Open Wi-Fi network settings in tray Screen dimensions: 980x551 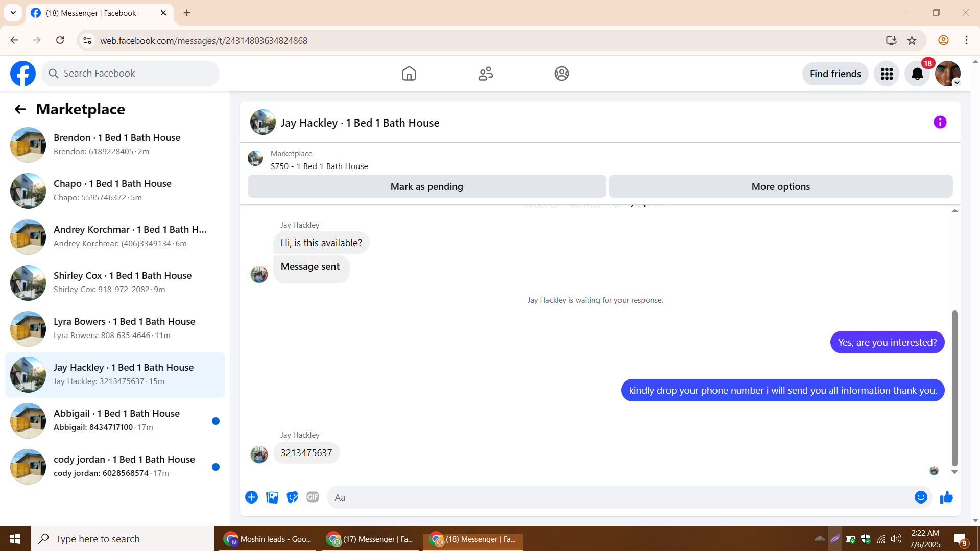881,539
